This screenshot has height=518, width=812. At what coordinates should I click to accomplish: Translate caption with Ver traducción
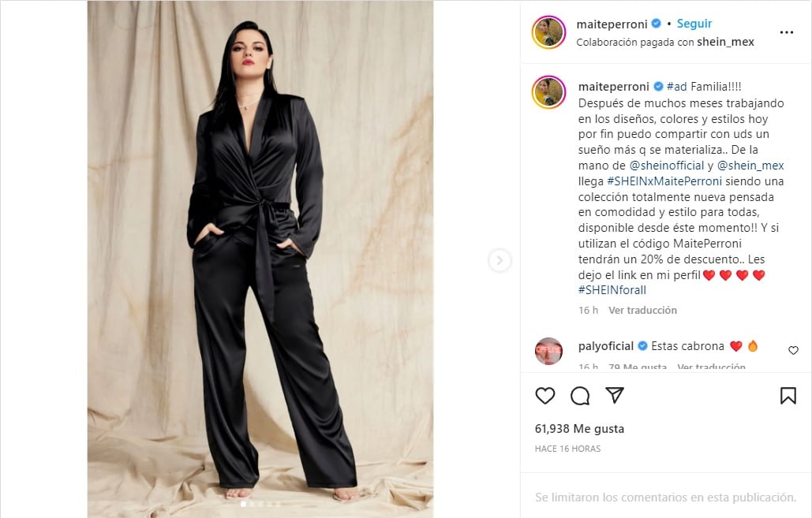pyautogui.click(x=642, y=310)
